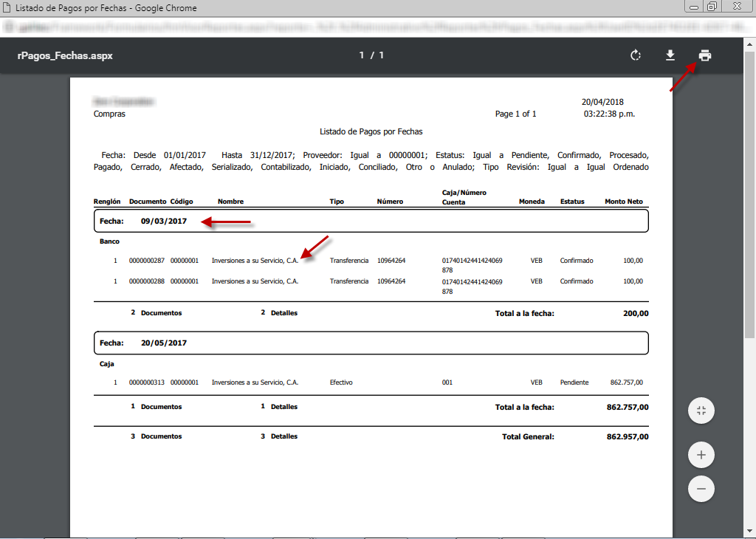Click the Fecha 20/05/2017 group header
756x539 pixels.
click(x=371, y=343)
